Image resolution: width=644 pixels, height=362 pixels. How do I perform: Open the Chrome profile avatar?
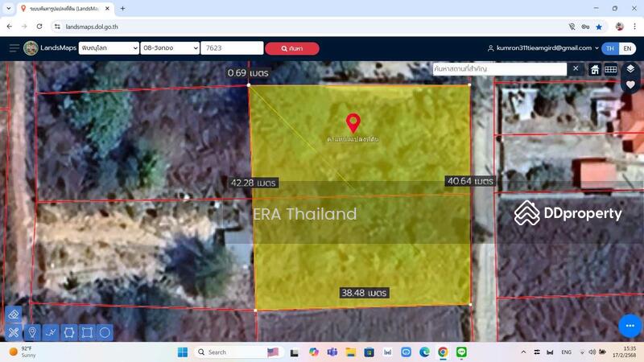pos(620,27)
